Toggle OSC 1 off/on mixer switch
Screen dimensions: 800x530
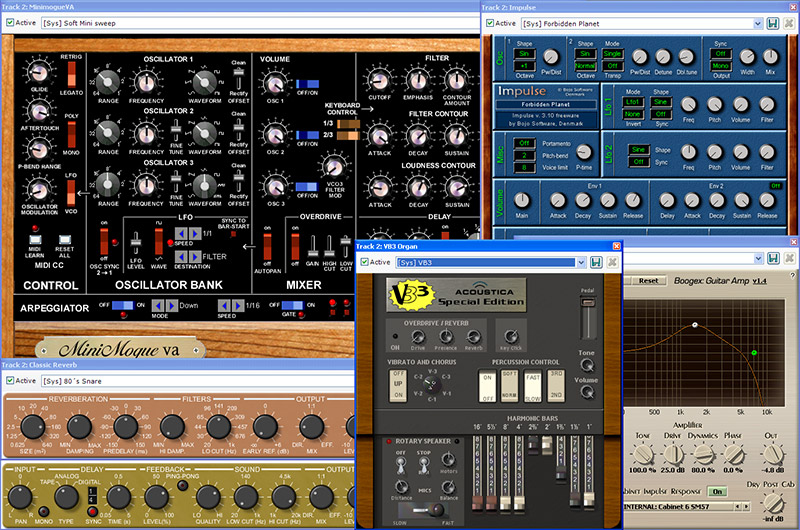[x=308, y=84]
